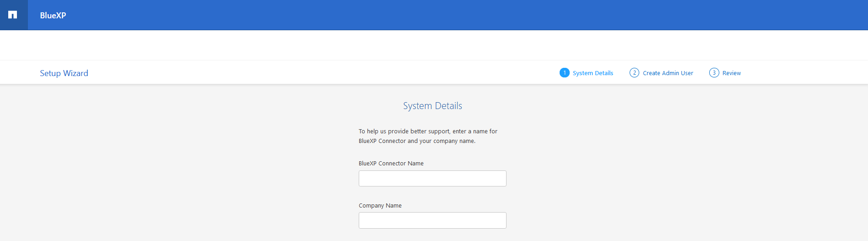
Task: Click the System Details page heading
Action: click(x=432, y=106)
